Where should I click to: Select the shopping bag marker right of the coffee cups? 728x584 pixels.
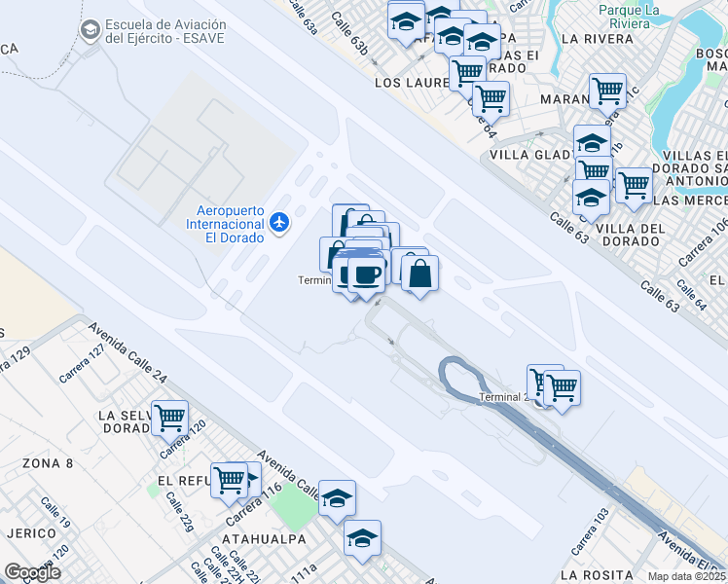[419, 275]
